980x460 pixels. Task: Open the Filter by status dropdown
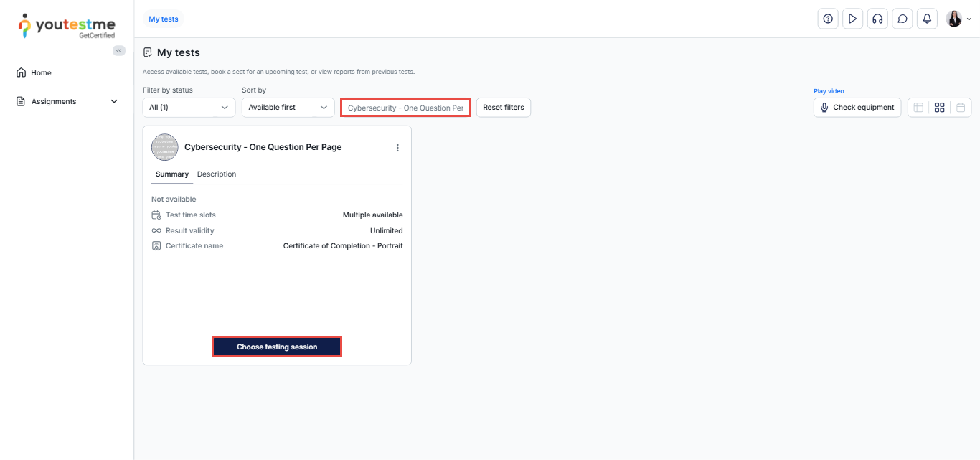(189, 108)
